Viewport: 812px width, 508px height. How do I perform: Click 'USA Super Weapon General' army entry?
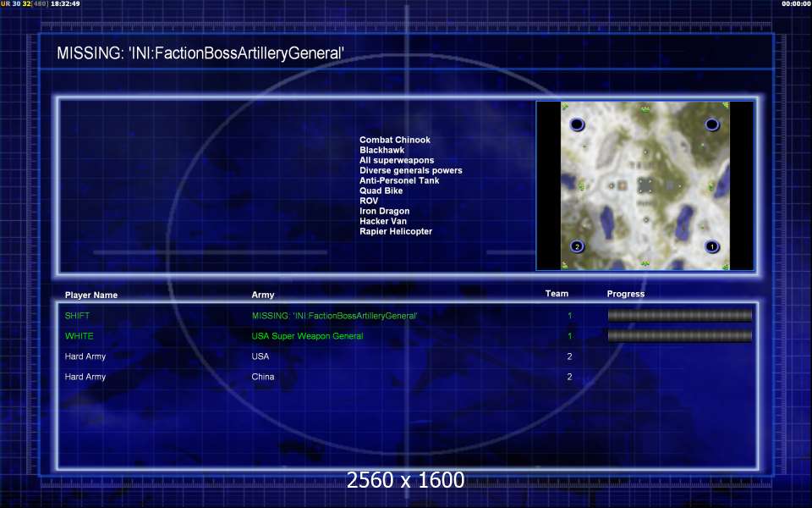pos(307,336)
